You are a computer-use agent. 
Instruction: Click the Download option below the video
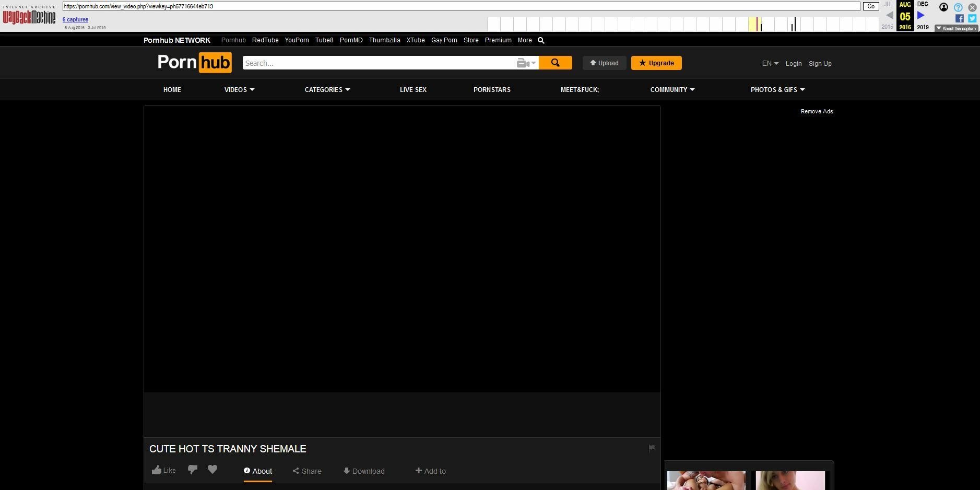click(x=364, y=471)
